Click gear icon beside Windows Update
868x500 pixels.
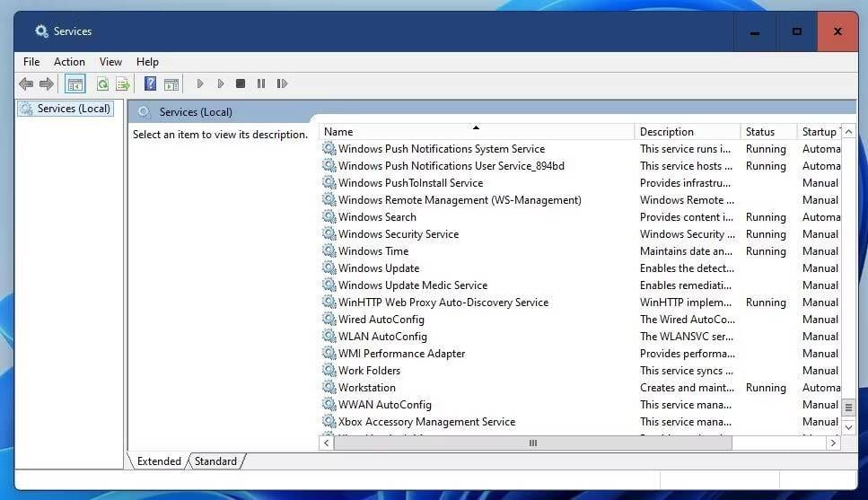tap(329, 268)
